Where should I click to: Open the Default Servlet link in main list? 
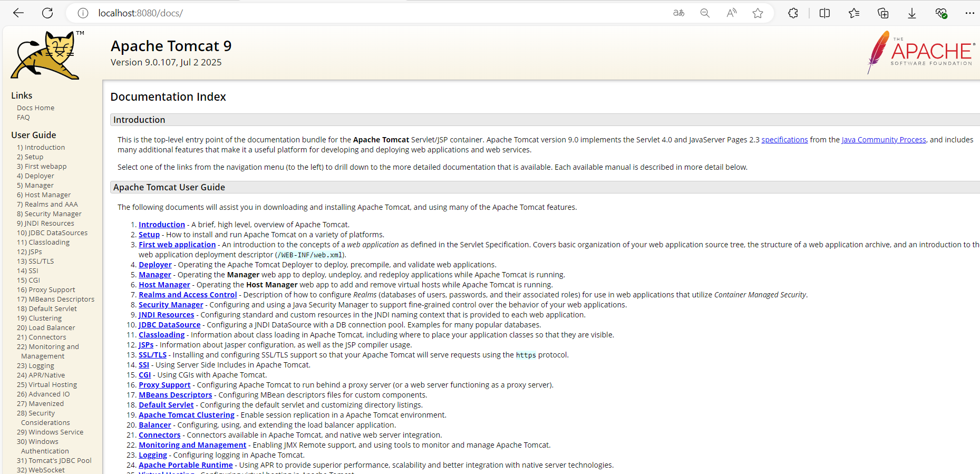(x=166, y=405)
